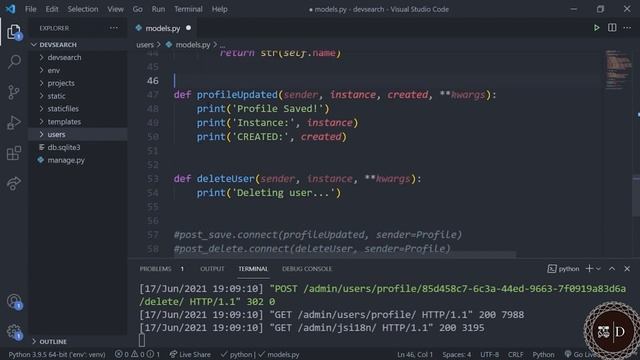
Task: Open the Source Control view
Action: [14, 92]
